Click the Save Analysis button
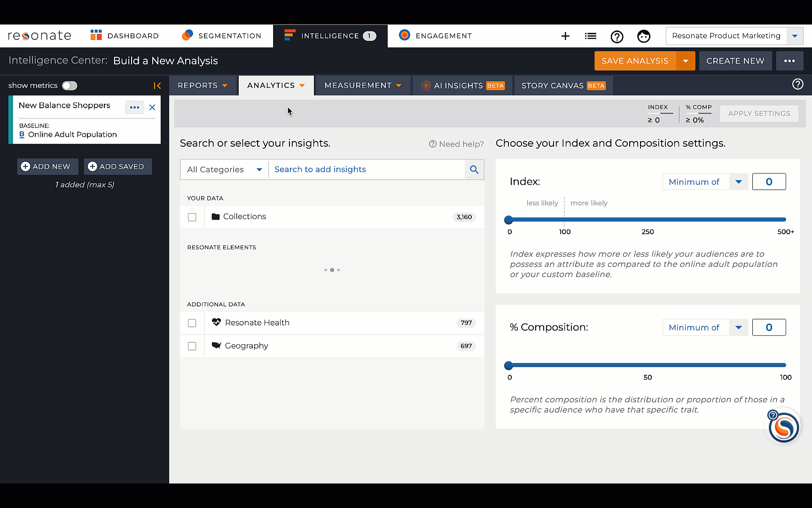This screenshot has width=812, height=508. (x=635, y=61)
